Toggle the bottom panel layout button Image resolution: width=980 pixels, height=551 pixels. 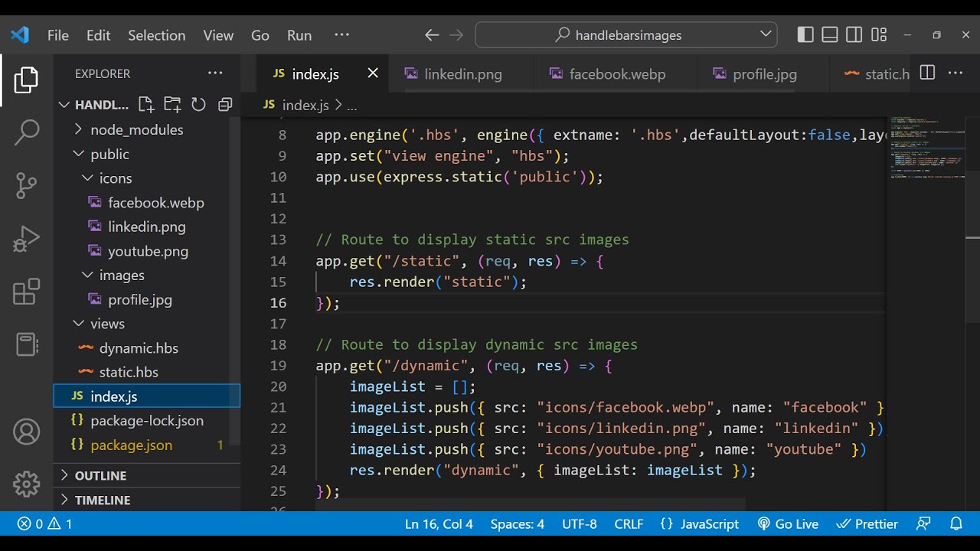click(830, 34)
